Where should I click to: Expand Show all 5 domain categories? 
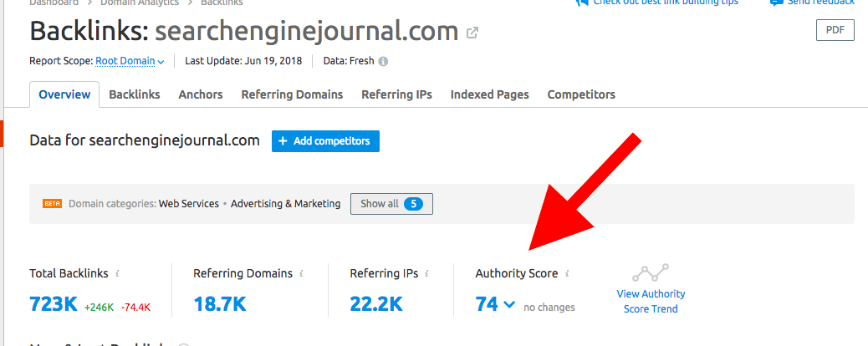(391, 204)
